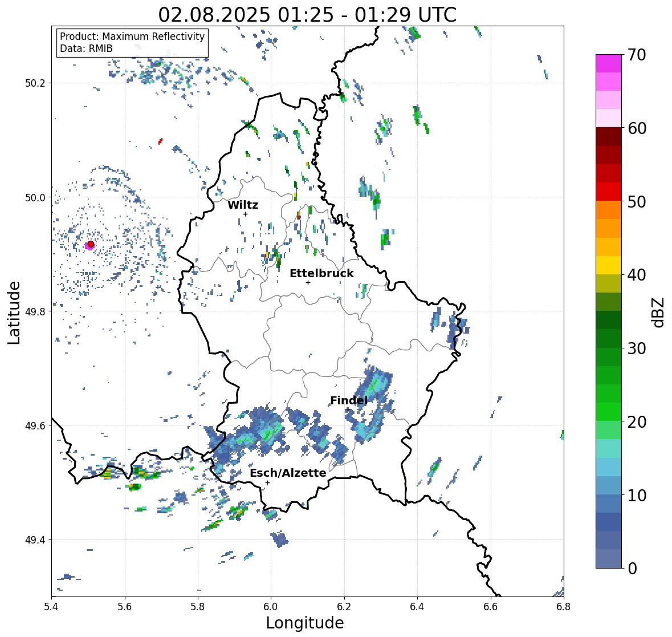
Task: Select the Ettelbruck city label
Action: point(321,273)
